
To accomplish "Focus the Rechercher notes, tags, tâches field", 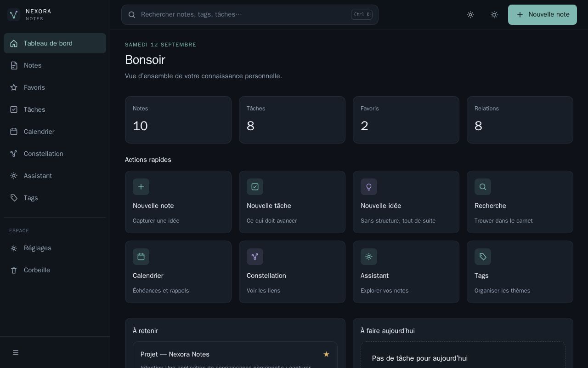I will [x=250, y=15].
